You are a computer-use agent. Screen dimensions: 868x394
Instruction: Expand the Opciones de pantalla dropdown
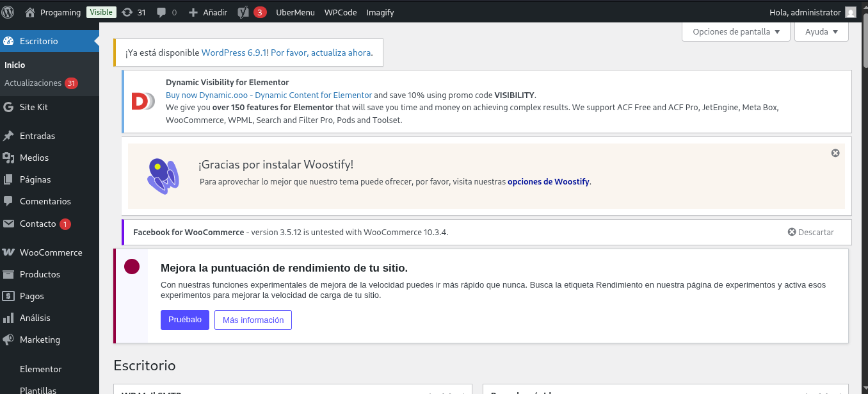[x=736, y=31]
